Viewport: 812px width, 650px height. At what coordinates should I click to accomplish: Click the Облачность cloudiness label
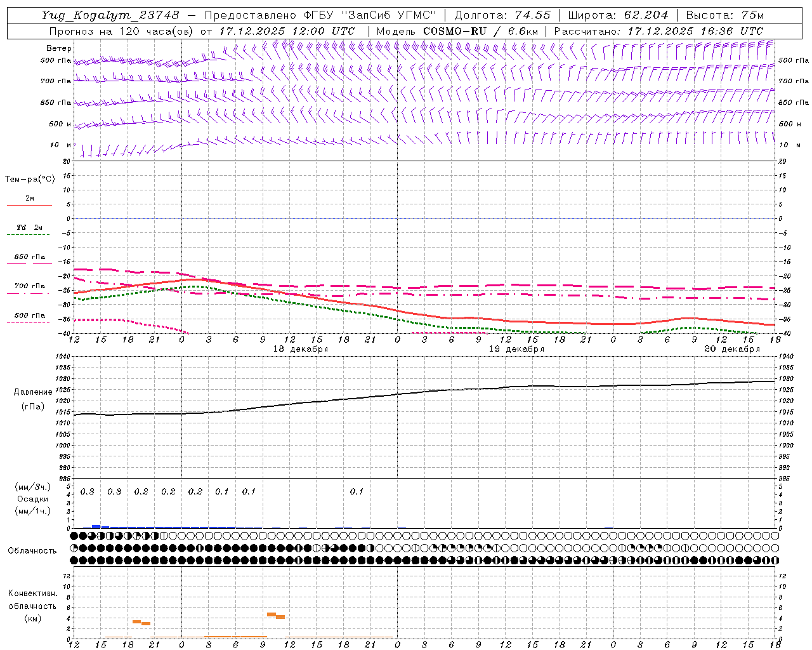click(x=32, y=550)
